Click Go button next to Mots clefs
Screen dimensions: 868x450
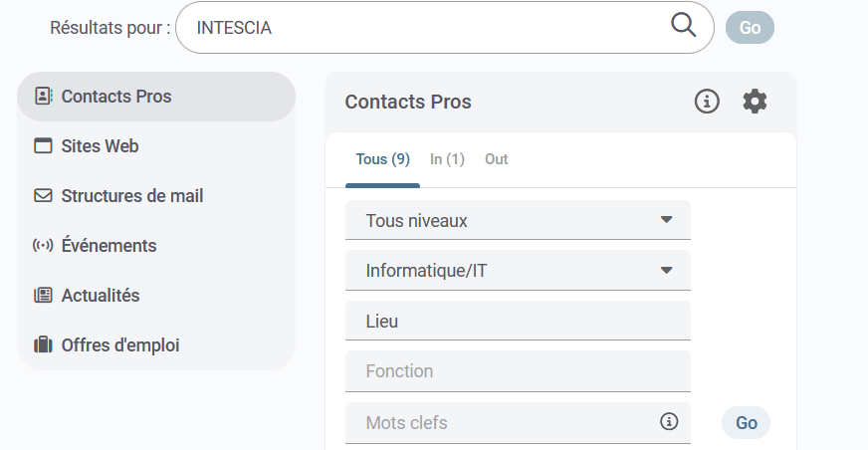click(x=747, y=423)
